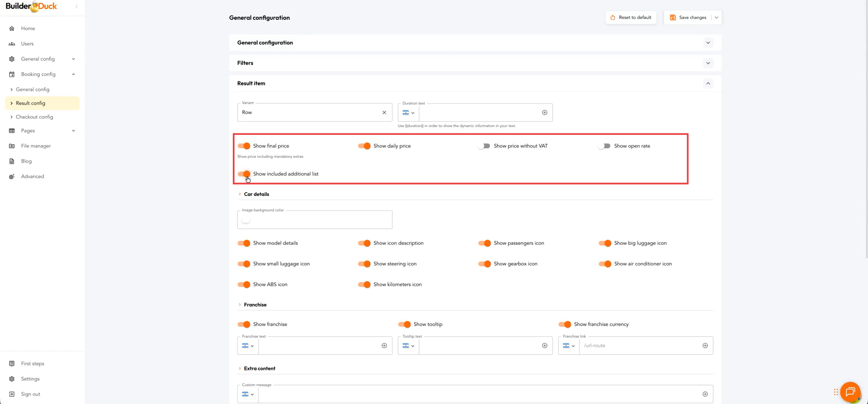Open language dropdown in Tooltip text field
Screen dimensions: 868x404
point(408,346)
